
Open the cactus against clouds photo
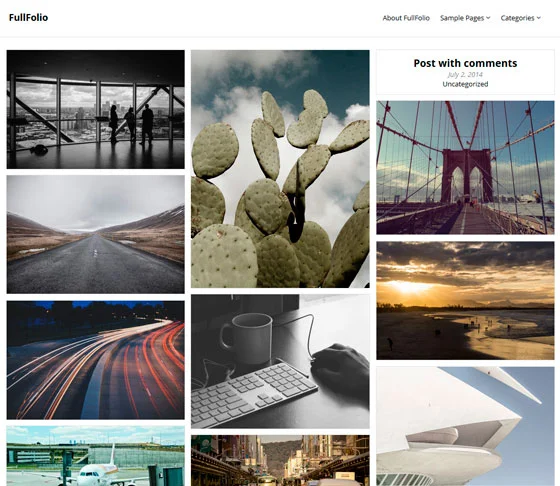point(280,169)
